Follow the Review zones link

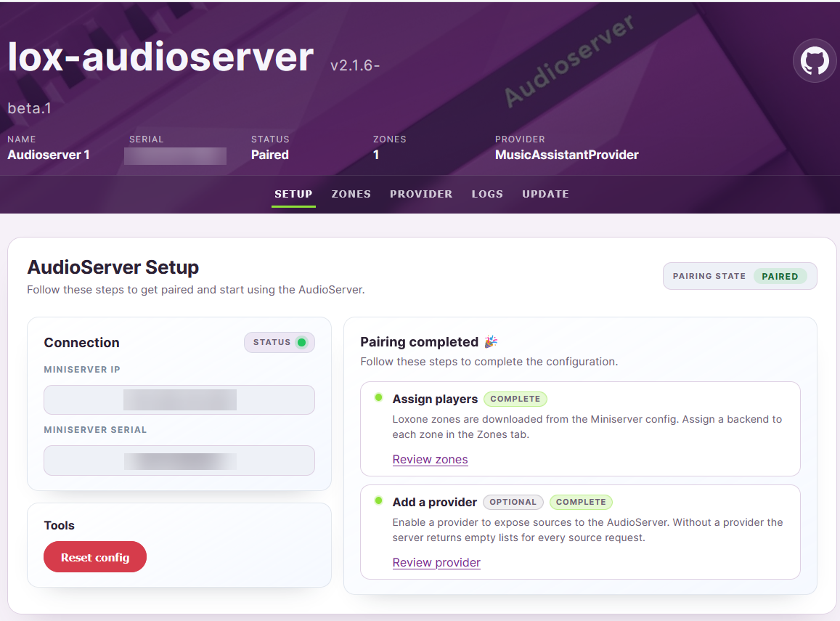point(430,459)
